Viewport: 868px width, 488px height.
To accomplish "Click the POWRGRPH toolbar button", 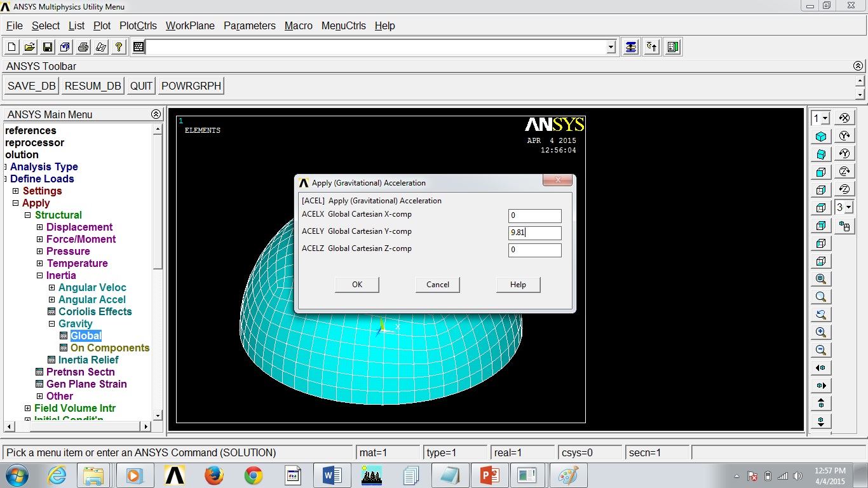I will [x=191, y=86].
